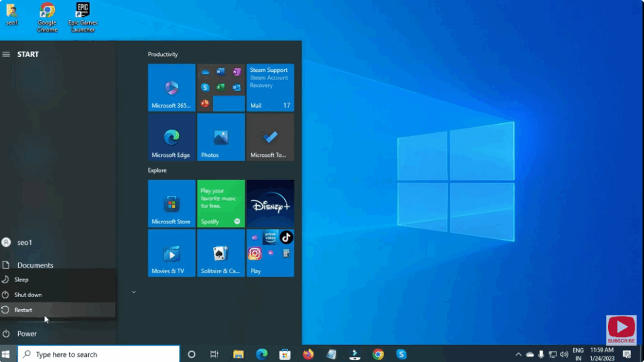
Task: Open the Mail tile with Steam Support
Action: pyautogui.click(x=270, y=88)
